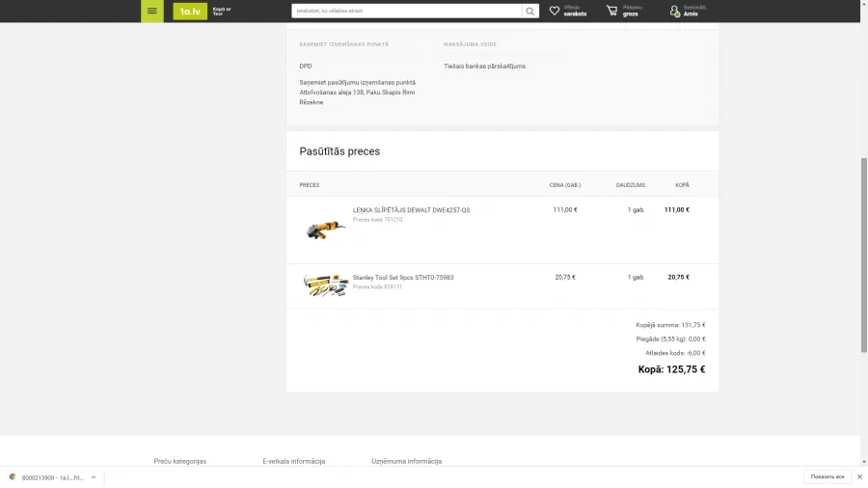Select the Atlaides kods: -6,00 € line
868x488 pixels.
pyautogui.click(x=675, y=353)
